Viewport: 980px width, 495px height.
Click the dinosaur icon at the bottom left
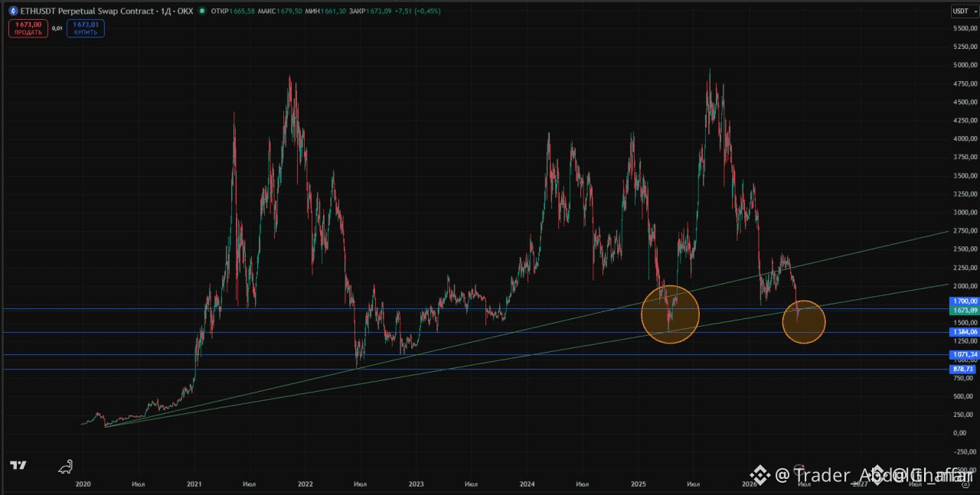[67, 465]
